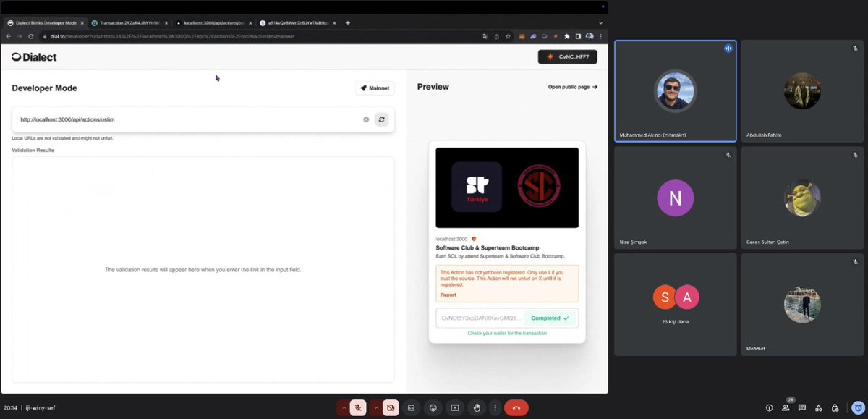The image size is (868, 419).
Task: Select Nisa Şimşek participant tile
Action: [676, 197]
